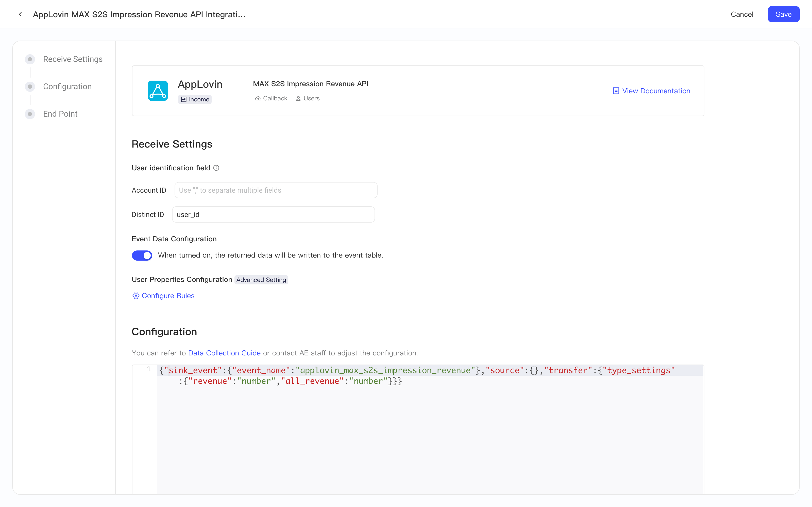The width and height of the screenshot is (812, 507).
Task: Save the integration settings
Action: coord(784,14)
